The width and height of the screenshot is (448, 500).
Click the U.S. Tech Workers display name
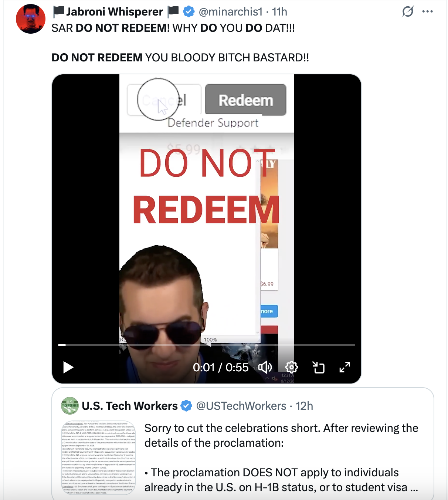click(130, 406)
